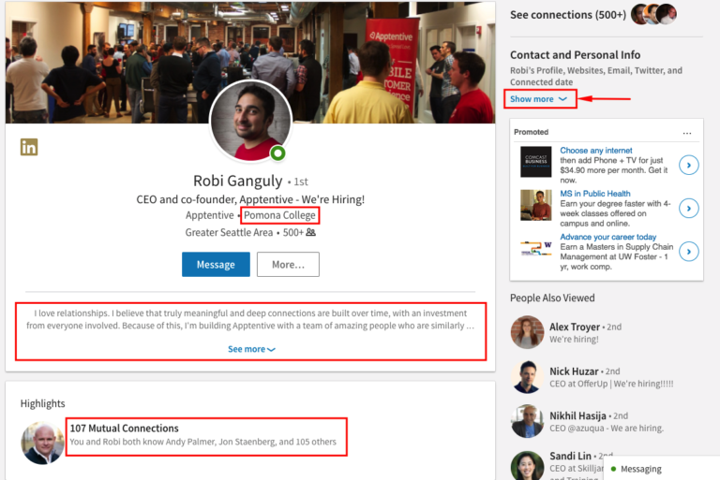720x480 pixels.
Task: Open the Messaging panel tab
Action: pos(662,469)
